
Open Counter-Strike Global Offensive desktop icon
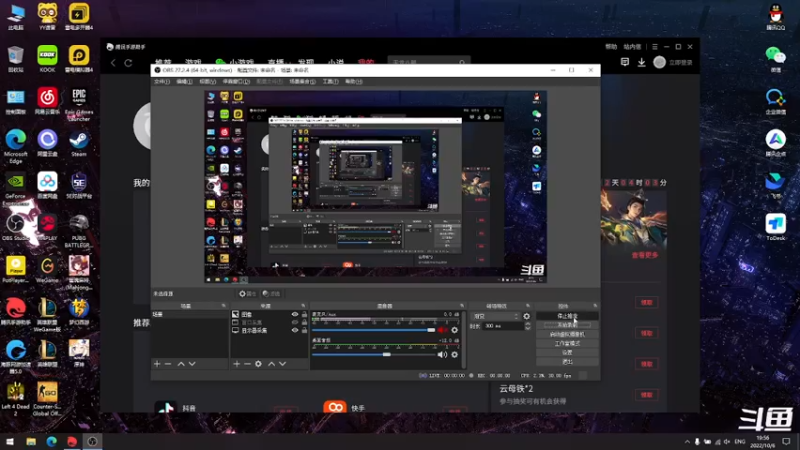click(x=47, y=399)
